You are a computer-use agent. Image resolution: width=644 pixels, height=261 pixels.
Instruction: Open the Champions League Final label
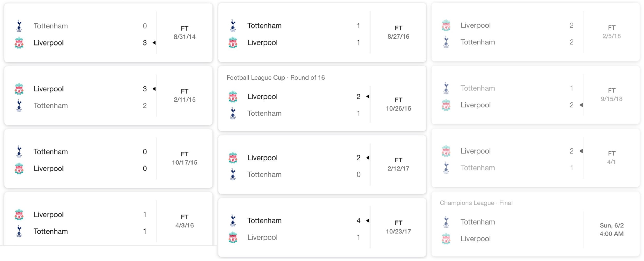476,203
